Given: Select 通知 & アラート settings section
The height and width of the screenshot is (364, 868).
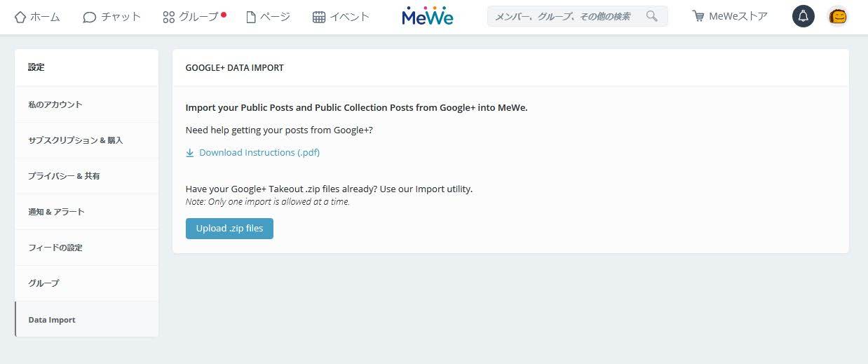Looking at the screenshot, I should click(87, 212).
